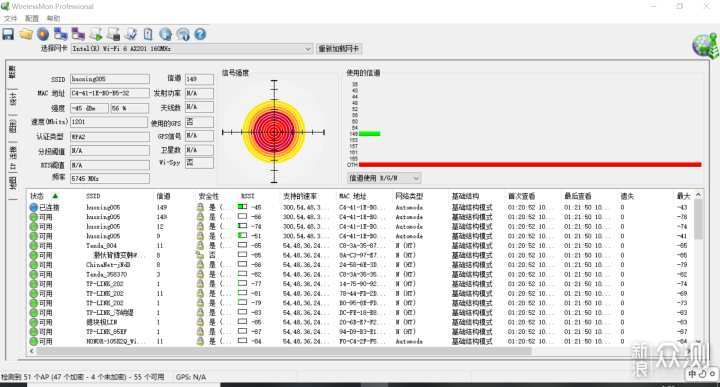Image resolution: width=720 pixels, height=387 pixels.
Task: Click the speech bubble info toolbar icon
Action: coord(183,34)
